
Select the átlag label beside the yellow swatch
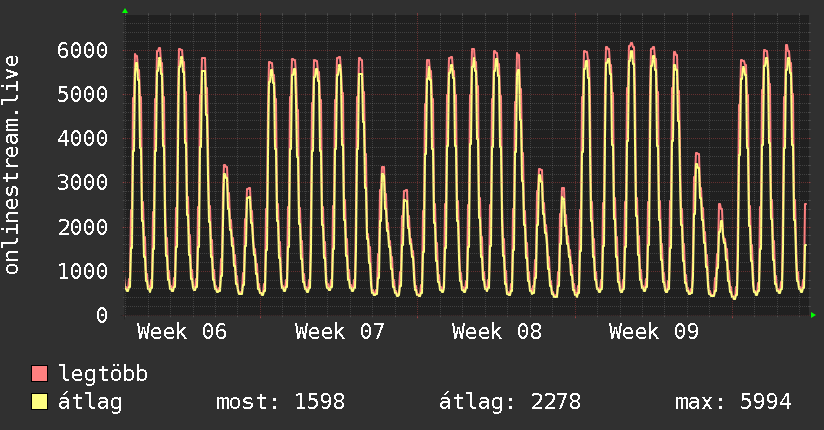[x=91, y=402]
